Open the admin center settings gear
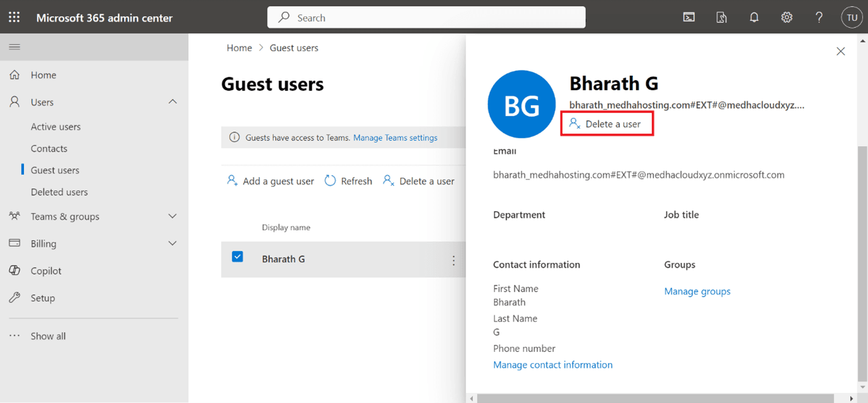Viewport: 868px width, 403px height. pyautogui.click(x=787, y=17)
